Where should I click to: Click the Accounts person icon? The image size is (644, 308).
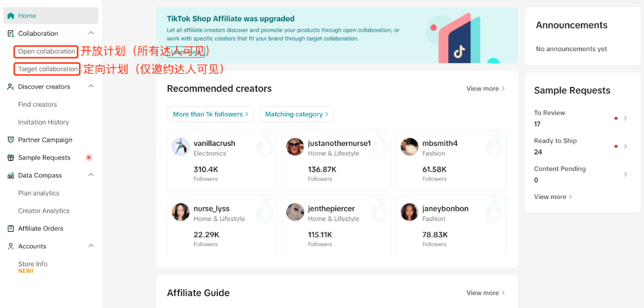(11, 246)
